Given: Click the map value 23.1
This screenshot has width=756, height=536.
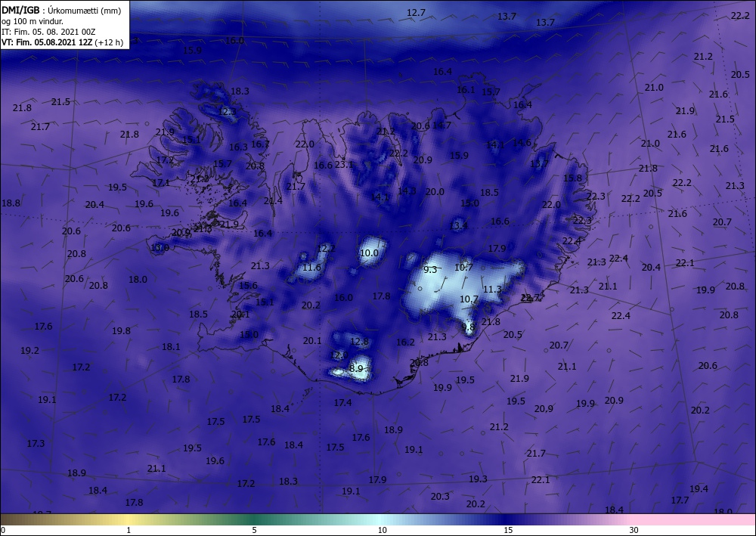Looking at the screenshot, I should [344, 164].
